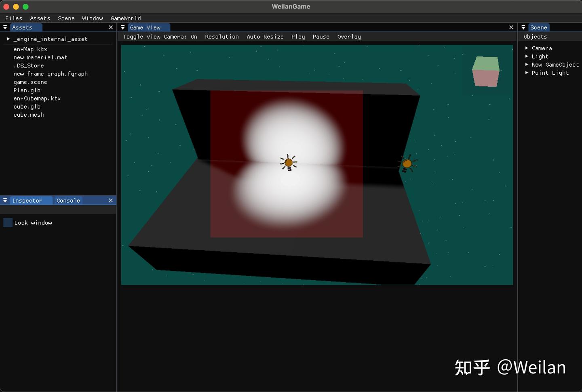Expand the _engine_internal_asset folder

[8, 39]
